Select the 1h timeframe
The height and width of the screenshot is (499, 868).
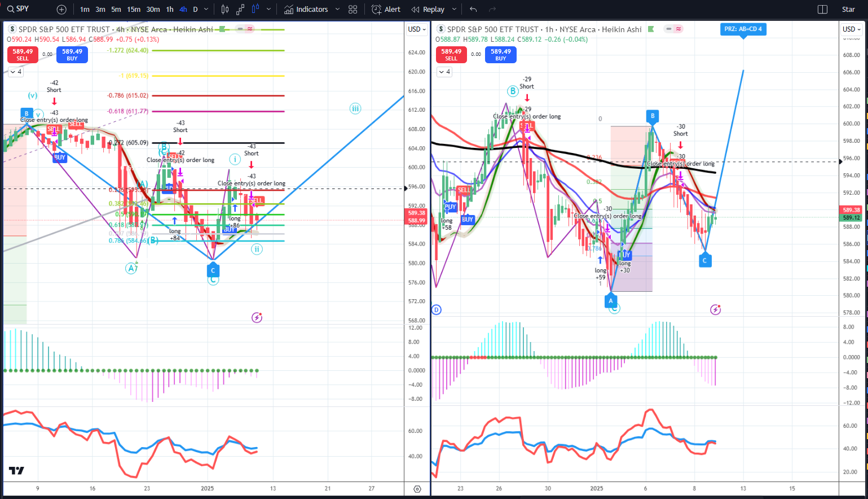click(170, 10)
